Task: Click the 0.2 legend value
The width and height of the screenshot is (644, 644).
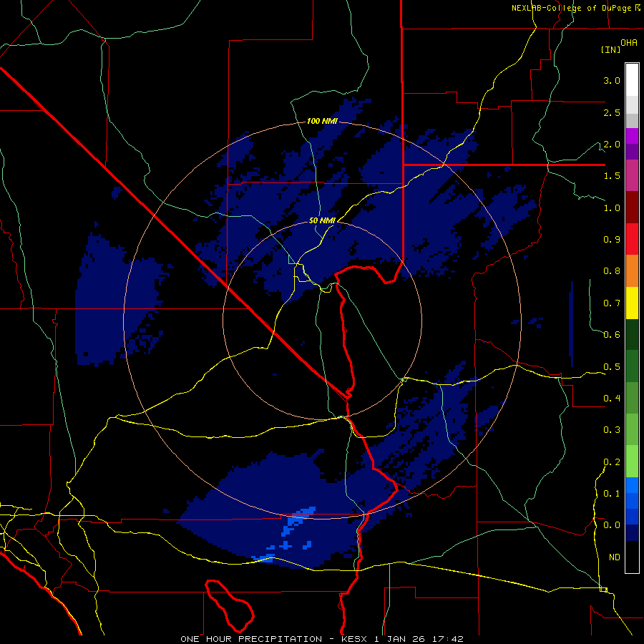Action: pyautogui.click(x=612, y=462)
